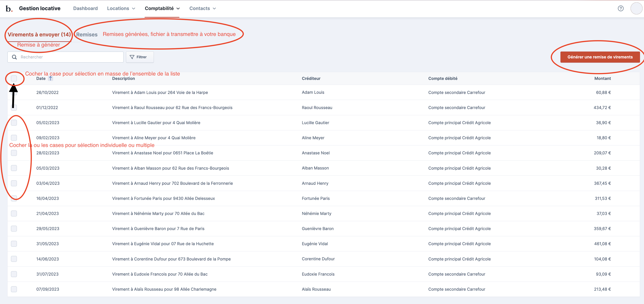Click the 'b.' logo icon

pyautogui.click(x=9, y=8)
